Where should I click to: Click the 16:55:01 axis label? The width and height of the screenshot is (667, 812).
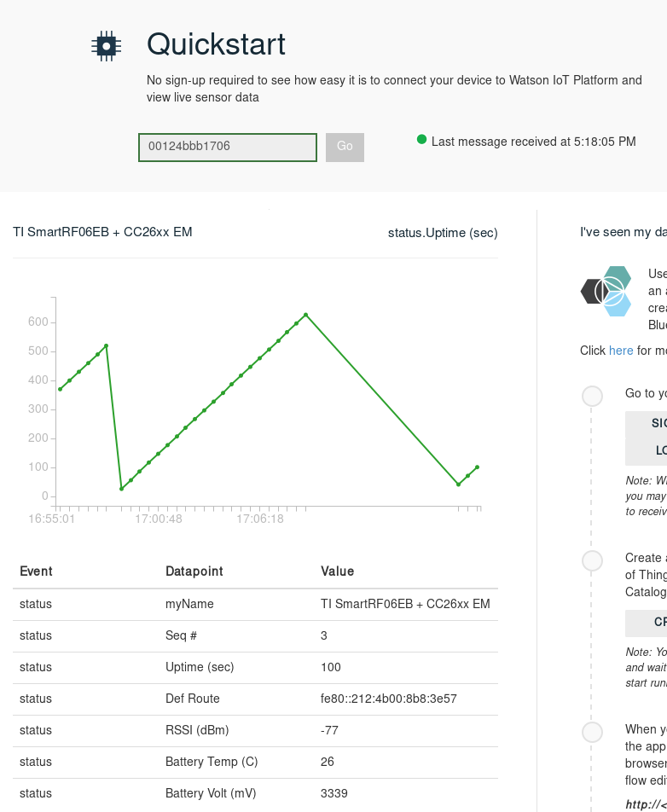[51, 519]
